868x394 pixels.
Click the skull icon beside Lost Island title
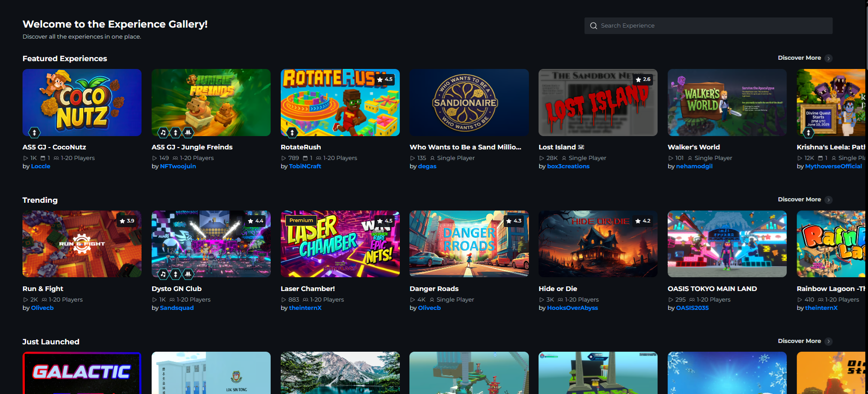[x=581, y=147]
